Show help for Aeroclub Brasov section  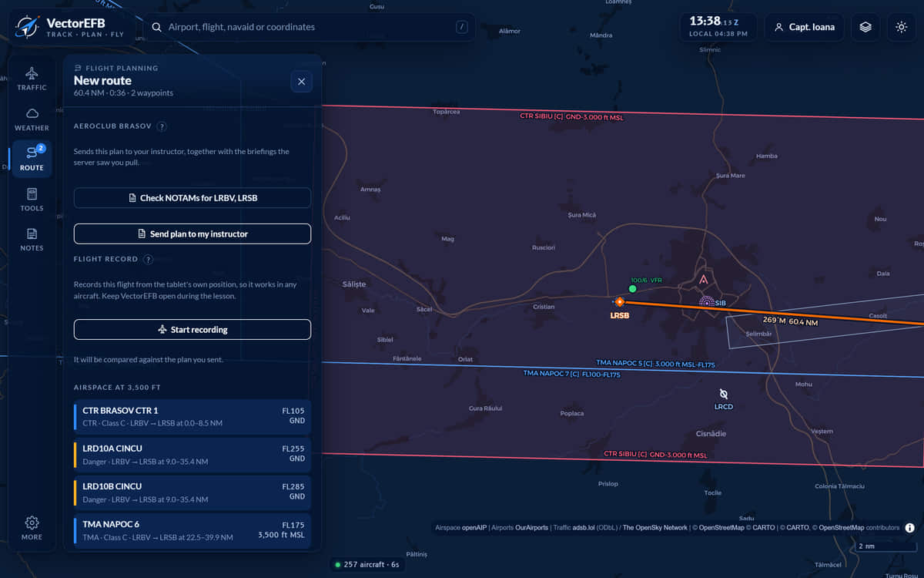[162, 126]
